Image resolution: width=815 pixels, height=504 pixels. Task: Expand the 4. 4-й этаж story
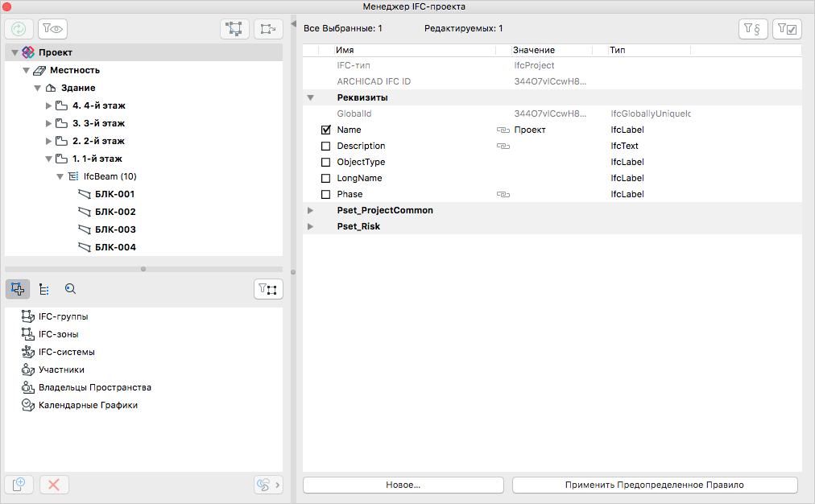(x=49, y=106)
